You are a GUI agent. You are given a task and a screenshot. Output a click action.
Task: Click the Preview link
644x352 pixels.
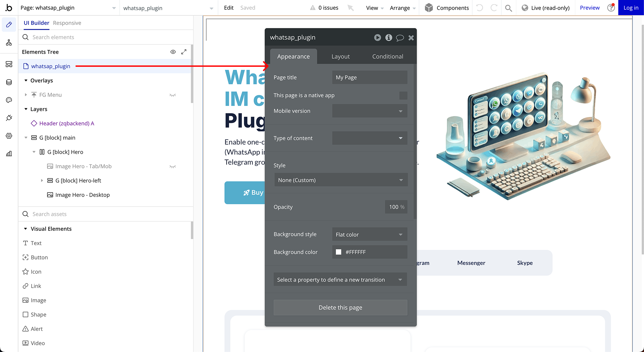(x=589, y=8)
